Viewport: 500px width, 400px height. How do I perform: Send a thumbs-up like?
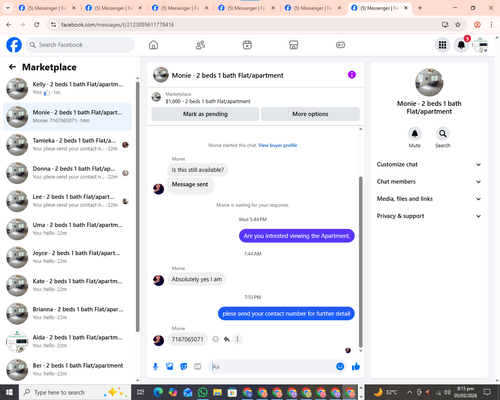pos(356,367)
